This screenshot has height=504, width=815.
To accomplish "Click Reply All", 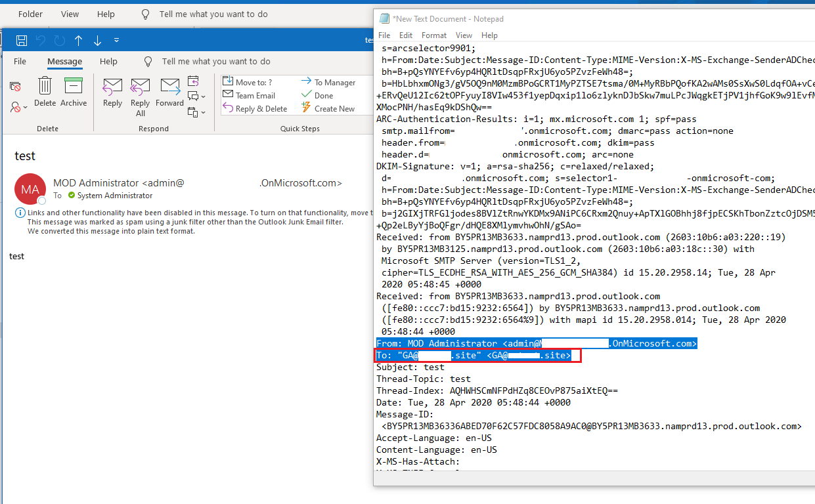I will coord(140,96).
